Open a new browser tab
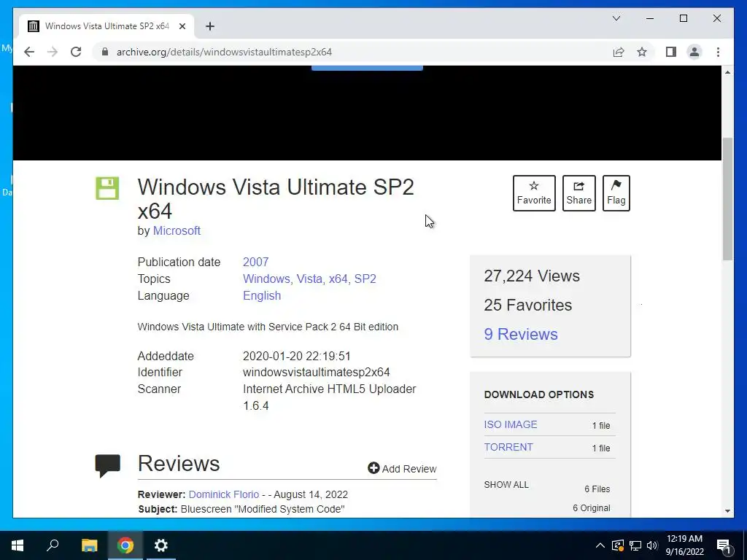The width and height of the screenshot is (747, 560). (x=210, y=26)
